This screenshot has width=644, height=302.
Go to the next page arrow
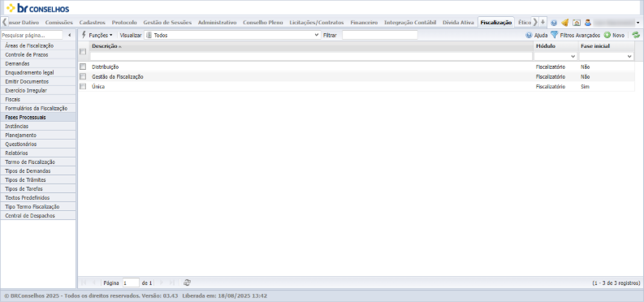[162, 283]
